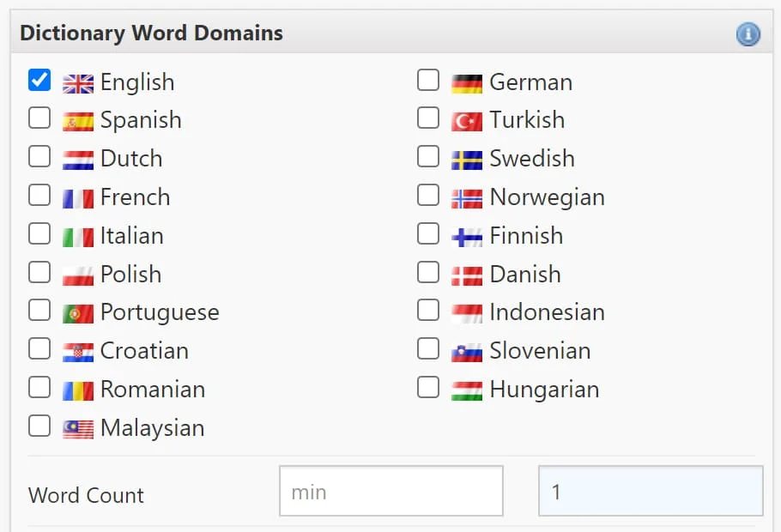
Task: Select the Swedish checkbox
Action: coord(428,156)
